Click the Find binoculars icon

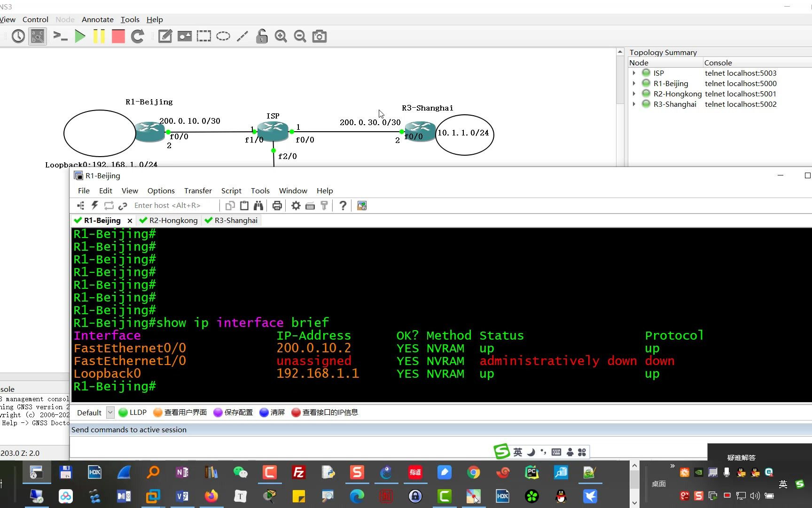(x=258, y=206)
